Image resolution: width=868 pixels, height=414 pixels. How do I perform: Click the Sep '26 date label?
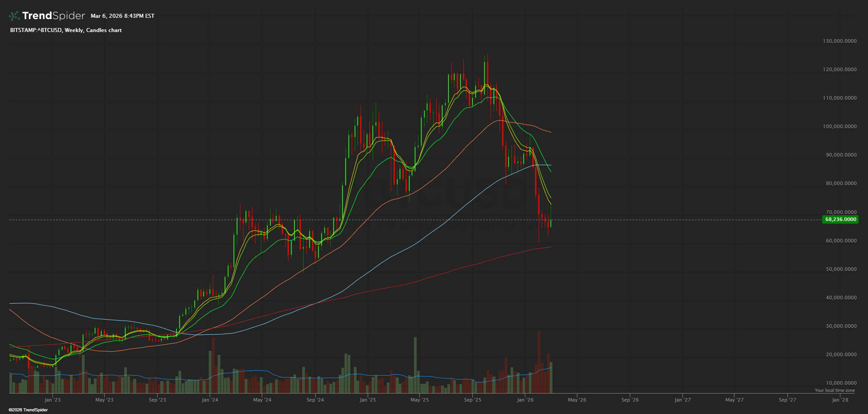pos(630,400)
